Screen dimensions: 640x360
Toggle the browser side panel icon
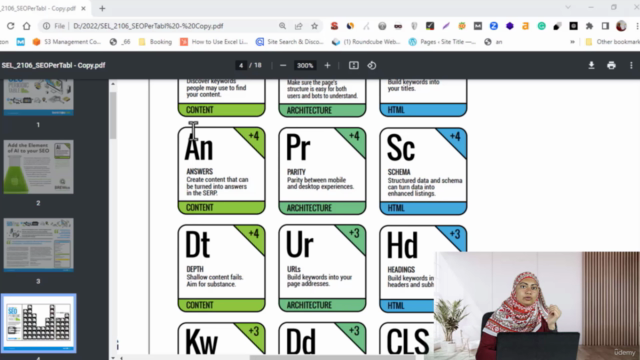(605, 26)
